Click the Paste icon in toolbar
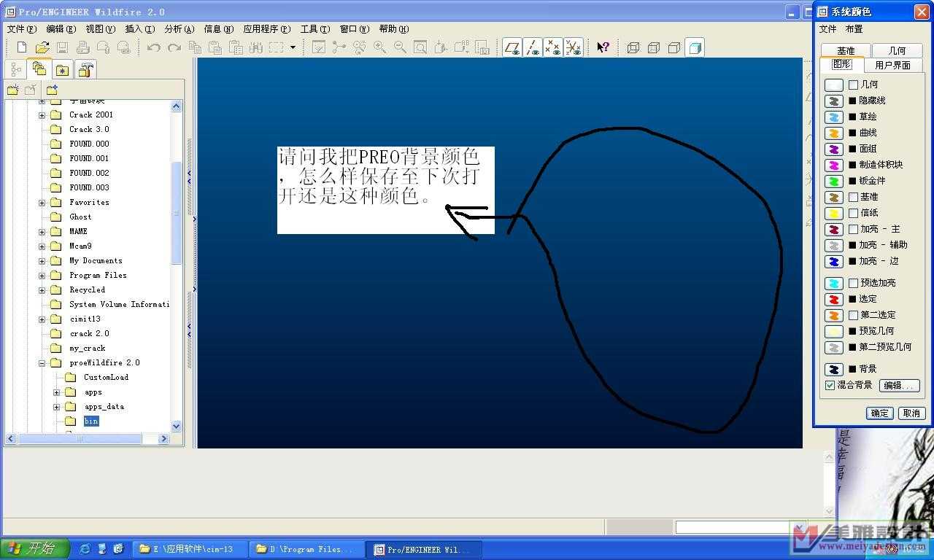 pos(215,47)
